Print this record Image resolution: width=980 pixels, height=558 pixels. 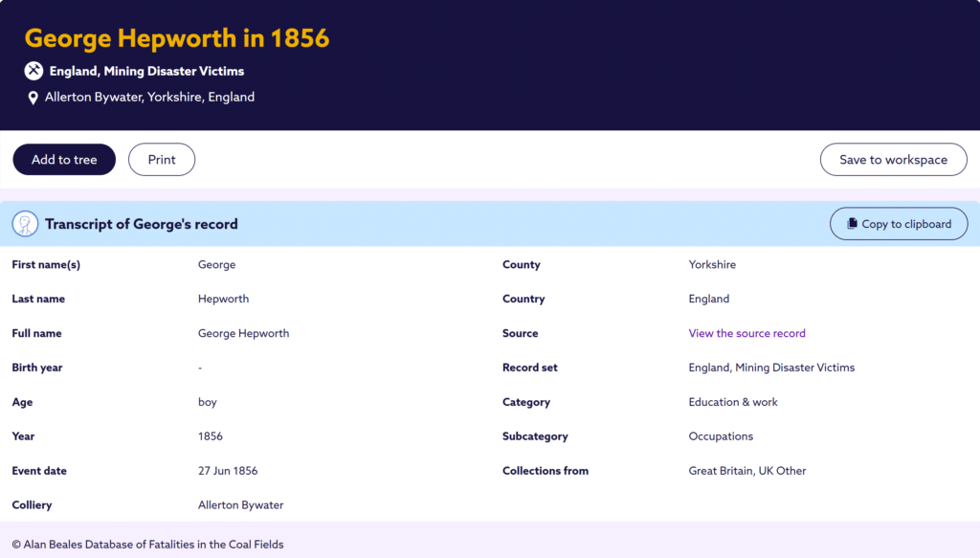162,160
